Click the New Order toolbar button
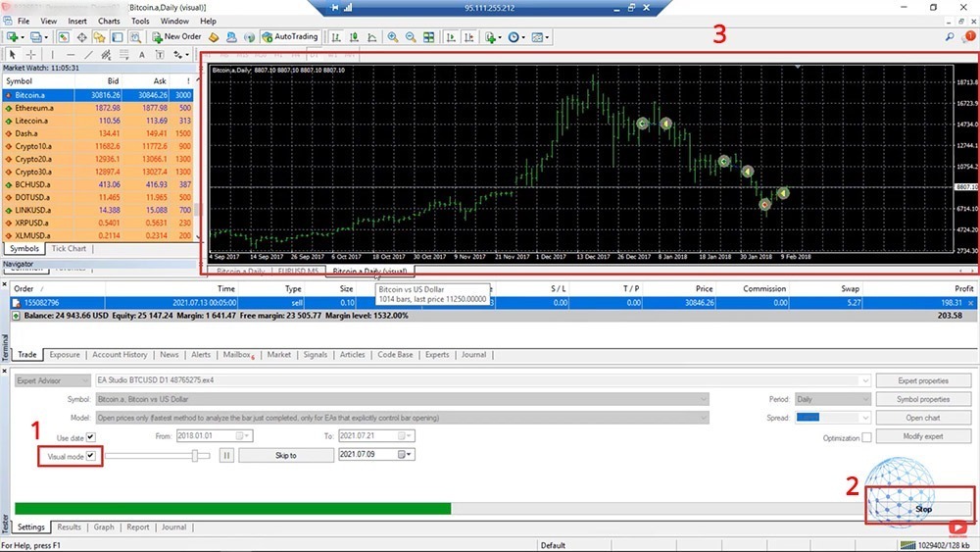The height and width of the screenshot is (552, 980). pyautogui.click(x=176, y=37)
